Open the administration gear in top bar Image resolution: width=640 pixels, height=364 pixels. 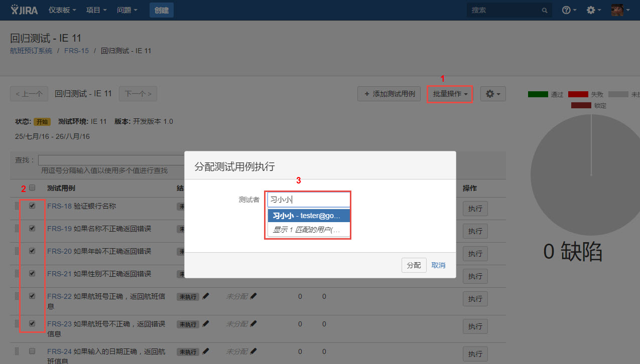click(593, 10)
